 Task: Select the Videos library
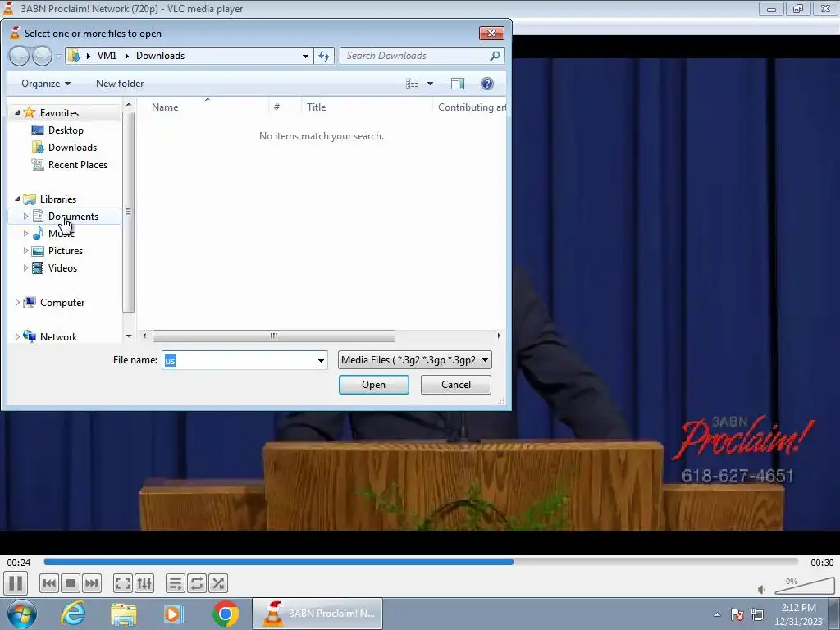click(62, 268)
